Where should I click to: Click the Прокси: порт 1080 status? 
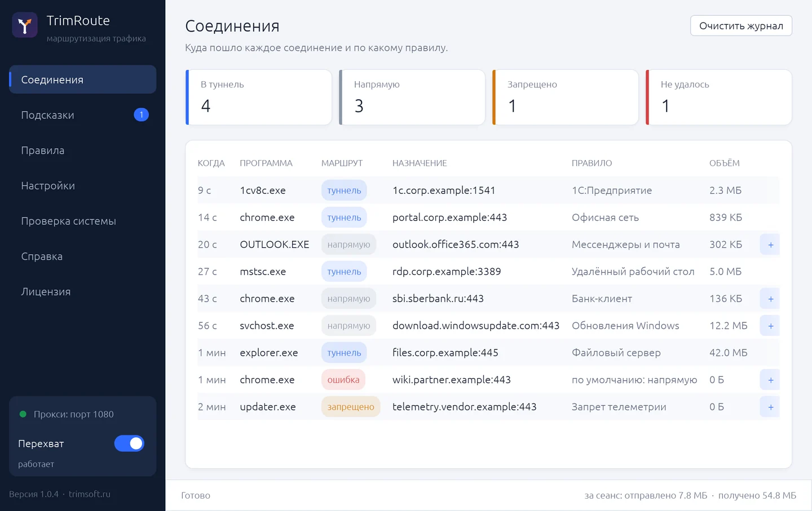point(74,414)
